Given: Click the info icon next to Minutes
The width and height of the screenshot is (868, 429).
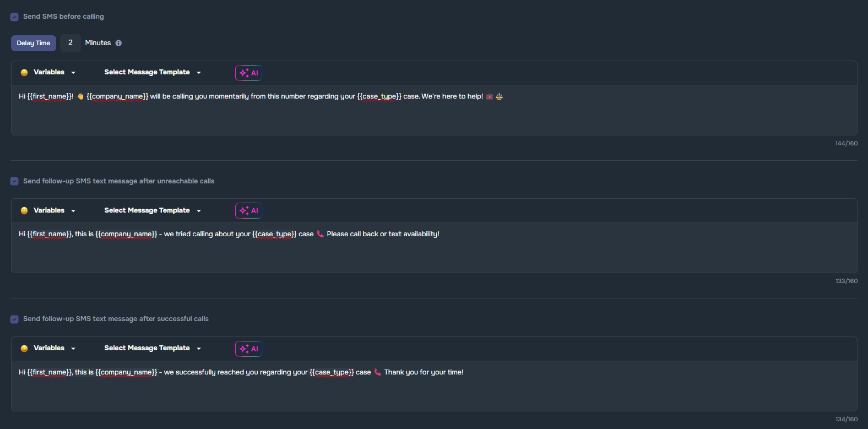Looking at the screenshot, I should coord(118,43).
